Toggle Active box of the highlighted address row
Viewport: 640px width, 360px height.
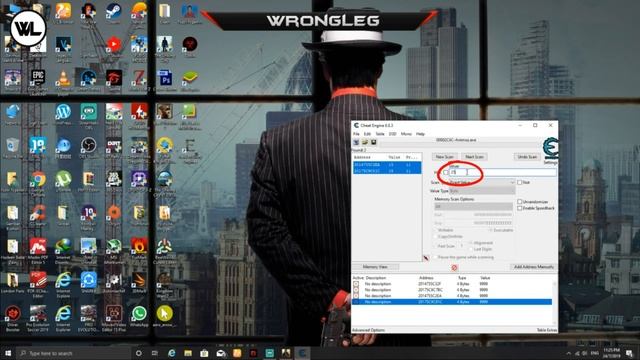click(x=356, y=302)
